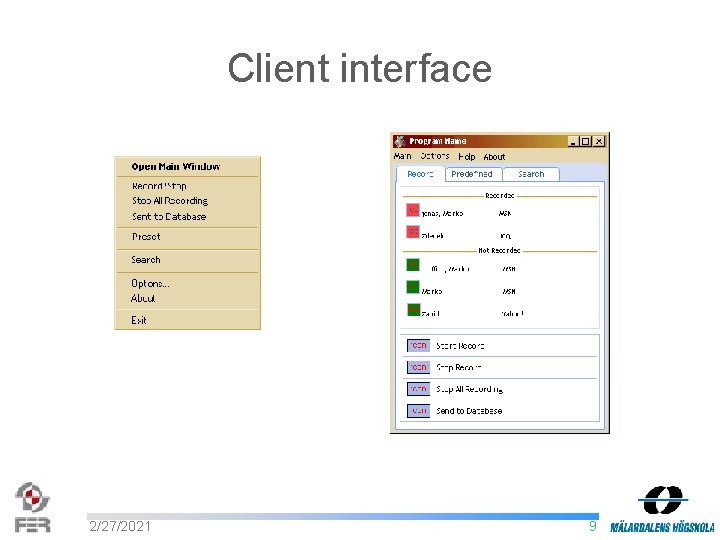Image resolution: width=720 pixels, height=540 pixels.
Task: Click the Stop Record button label
Action: pos(459,367)
